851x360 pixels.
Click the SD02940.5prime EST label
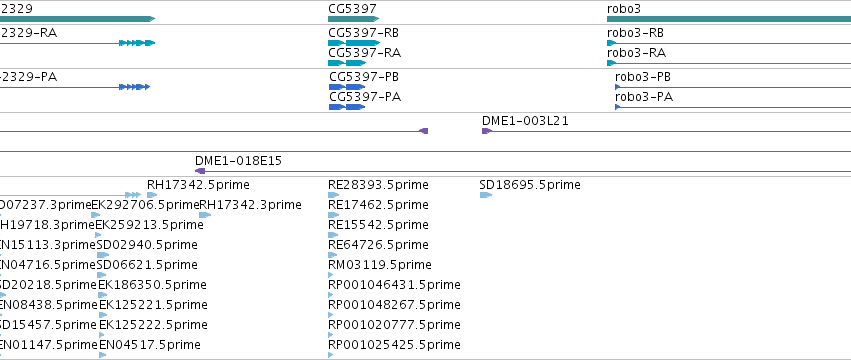click(x=147, y=245)
